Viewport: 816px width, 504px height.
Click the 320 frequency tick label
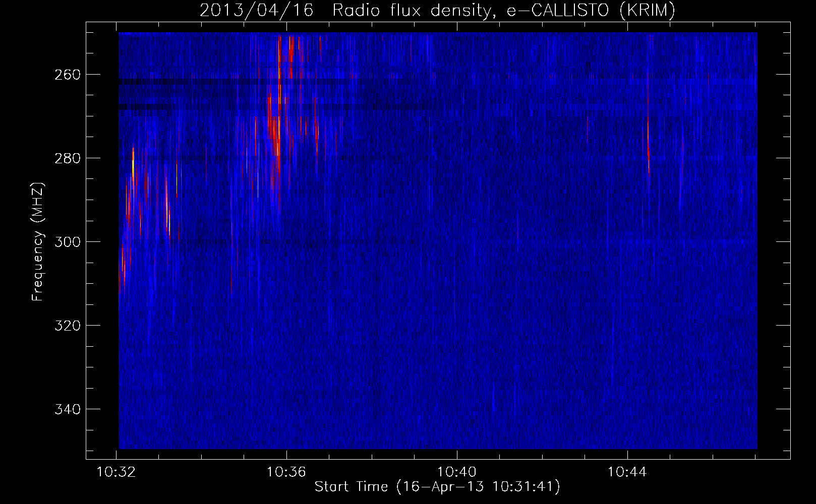[x=67, y=326]
